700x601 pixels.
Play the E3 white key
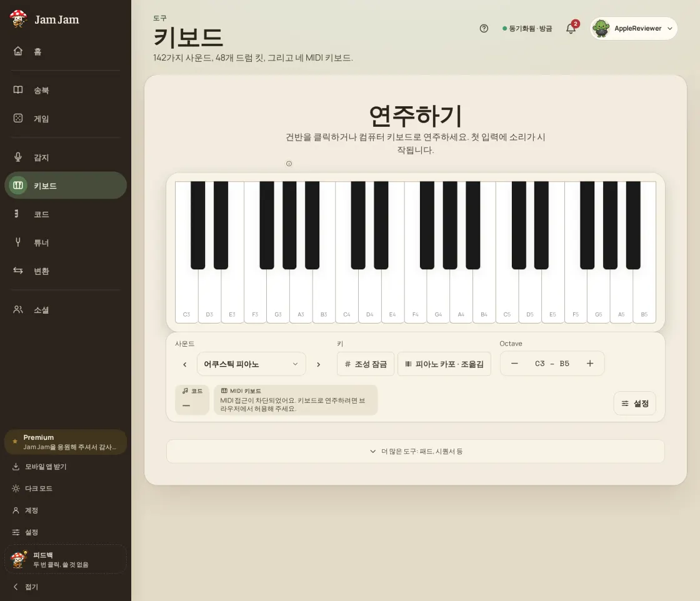pyautogui.click(x=232, y=297)
